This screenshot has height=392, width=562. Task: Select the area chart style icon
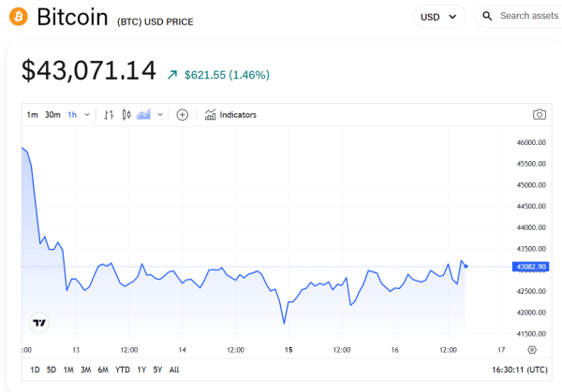[143, 115]
